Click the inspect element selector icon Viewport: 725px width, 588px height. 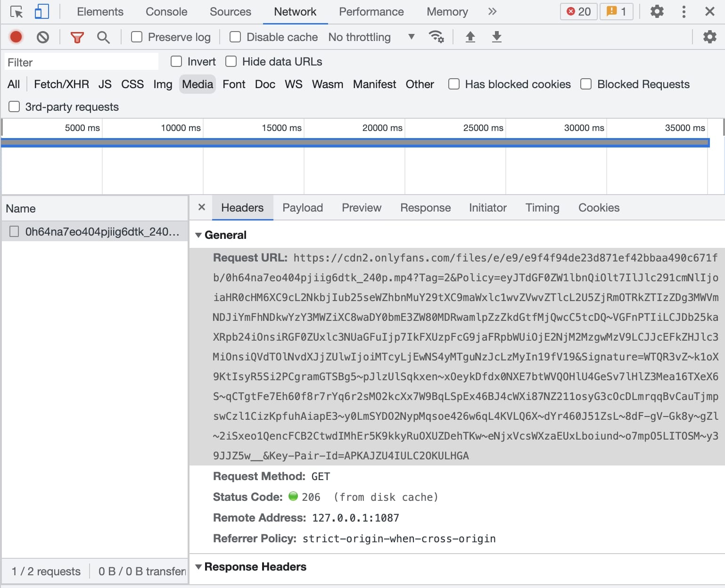point(16,12)
